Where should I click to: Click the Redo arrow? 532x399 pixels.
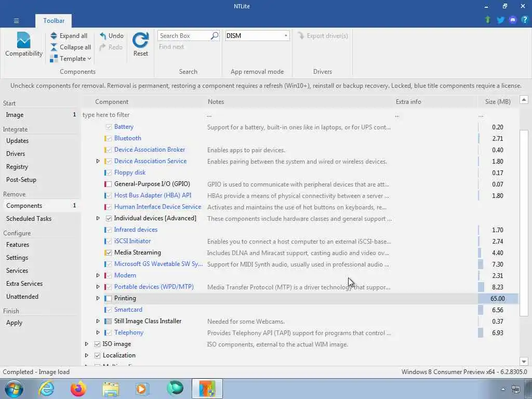pyautogui.click(x=102, y=47)
